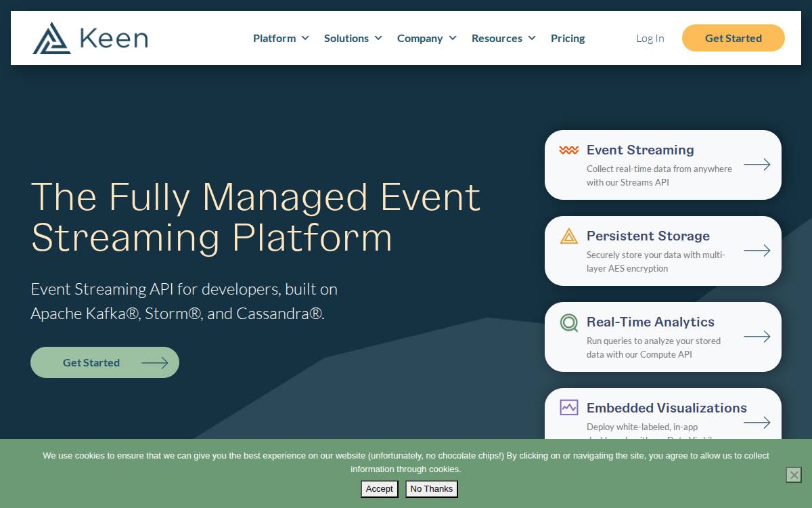Open the Platform menu
The height and width of the screenshot is (508, 812).
tap(275, 39)
